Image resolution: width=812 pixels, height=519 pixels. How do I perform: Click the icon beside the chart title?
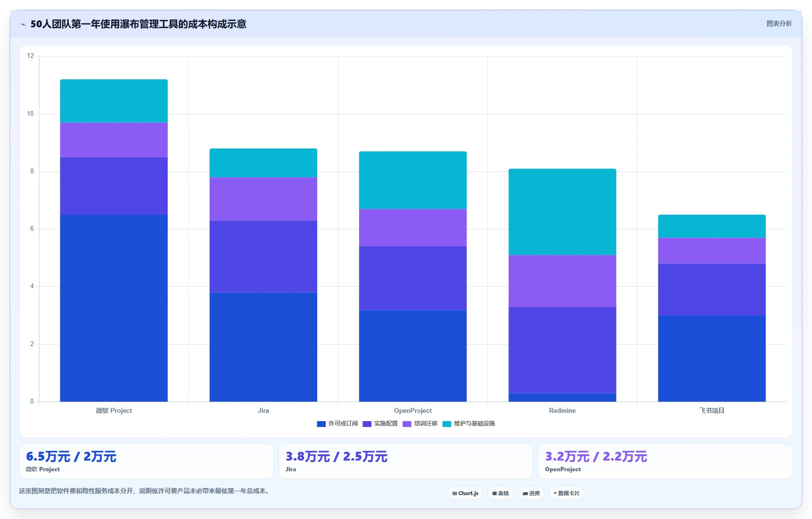pyautogui.click(x=23, y=24)
